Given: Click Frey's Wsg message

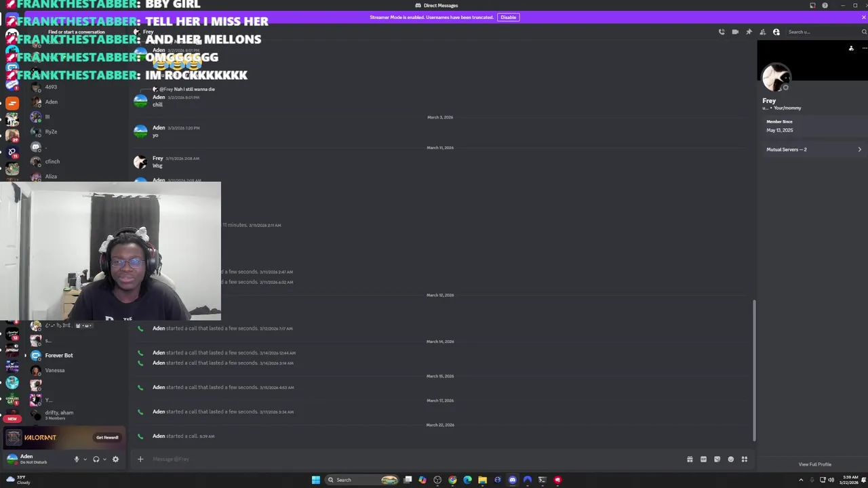Looking at the screenshot, I should point(157,166).
